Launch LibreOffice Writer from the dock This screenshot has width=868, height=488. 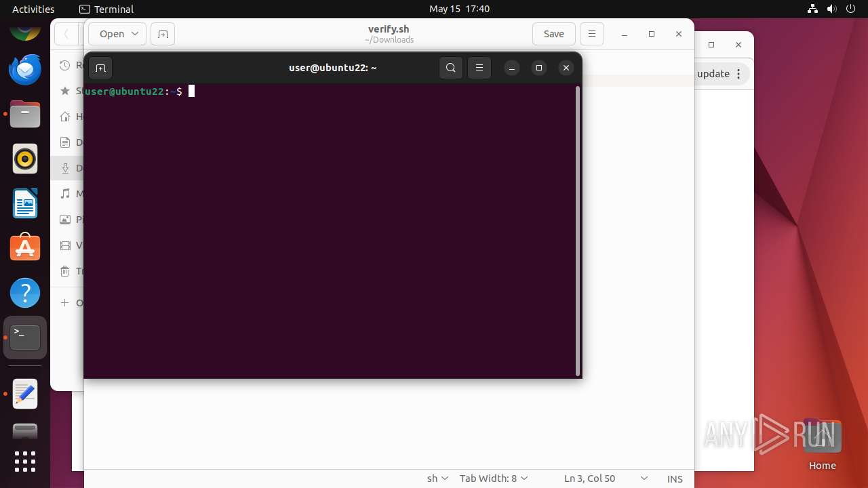click(x=25, y=203)
